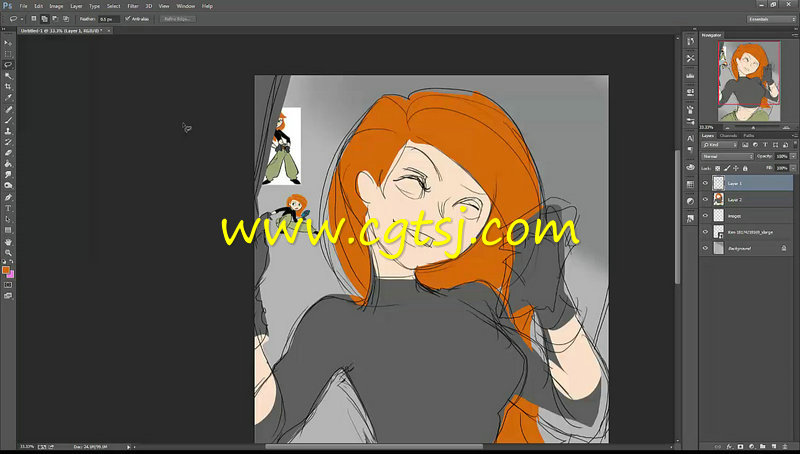Select the Dodge tool
Screen dimensions: 800x454
click(8, 186)
